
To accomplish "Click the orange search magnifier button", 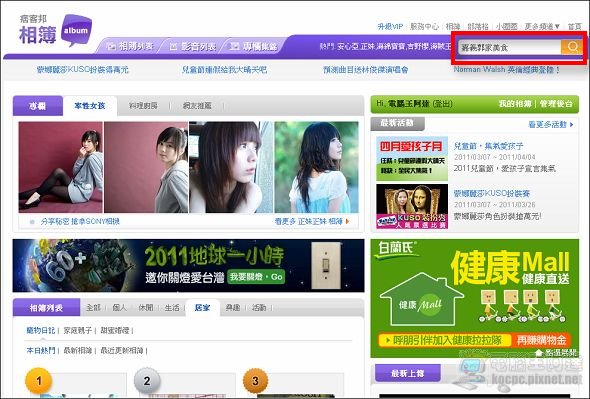I will 572,47.
